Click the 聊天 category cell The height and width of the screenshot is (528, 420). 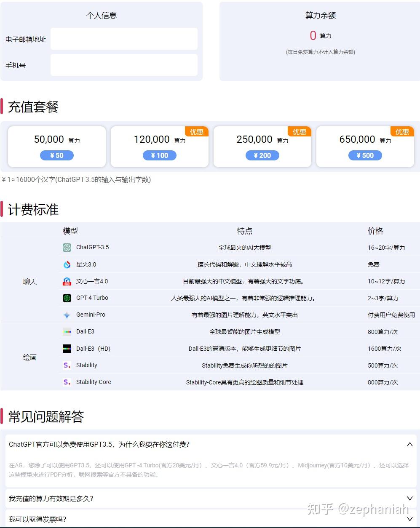30,281
